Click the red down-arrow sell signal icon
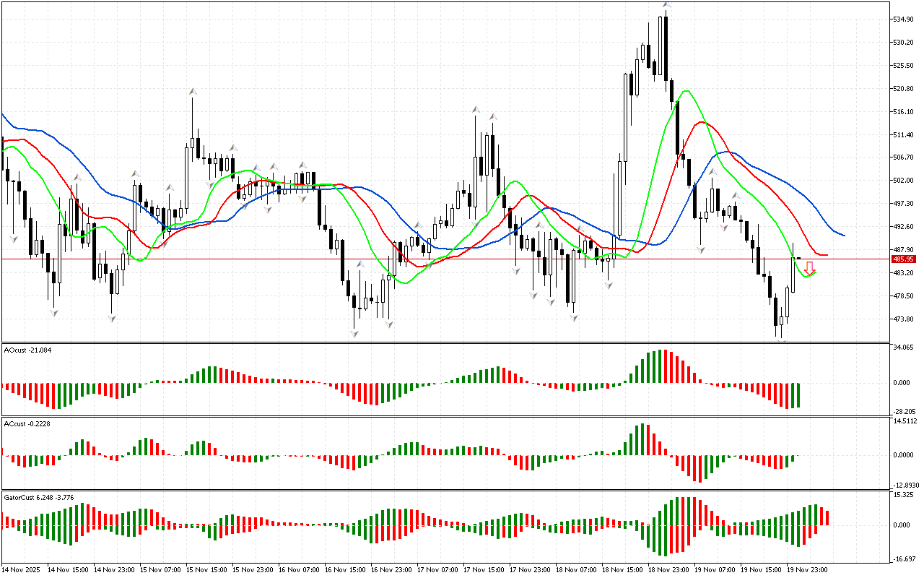The image size is (924, 578). pyautogui.click(x=810, y=267)
